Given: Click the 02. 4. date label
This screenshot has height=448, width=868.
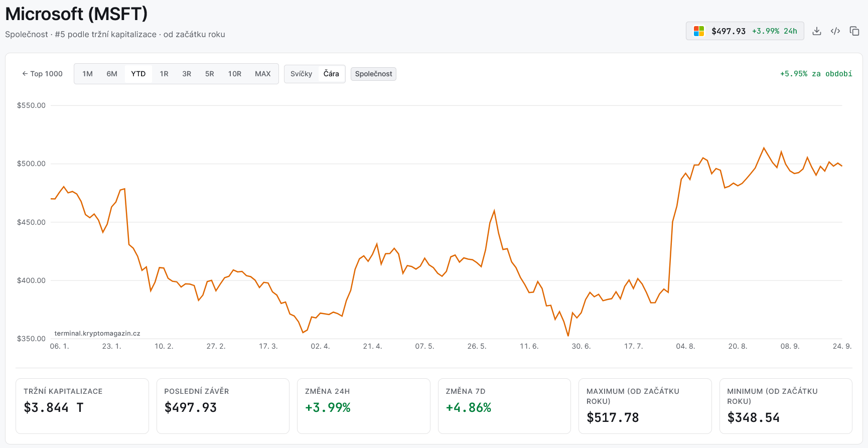Looking at the screenshot, I should (320, 346).
